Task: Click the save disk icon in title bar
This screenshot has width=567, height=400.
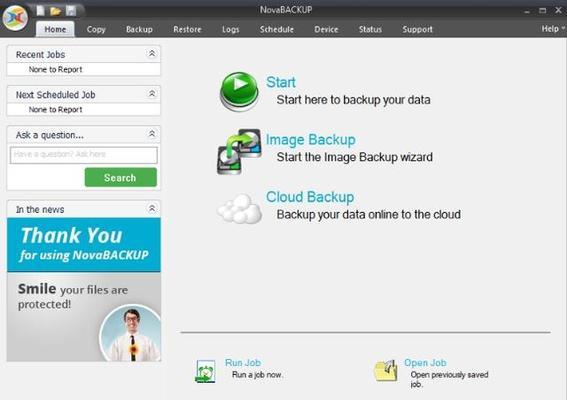Action: point(71,10)
